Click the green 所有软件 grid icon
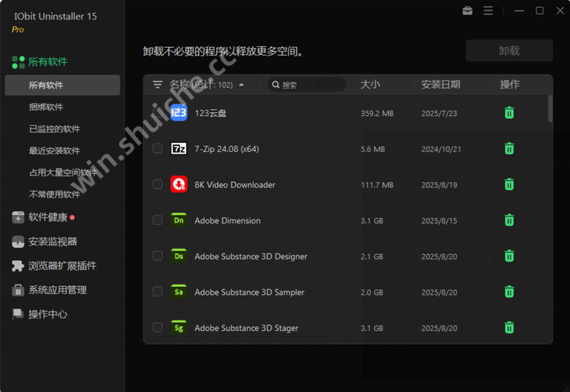Image resolution: width=570 pixels, height=392 pixels. coord(18,62)
